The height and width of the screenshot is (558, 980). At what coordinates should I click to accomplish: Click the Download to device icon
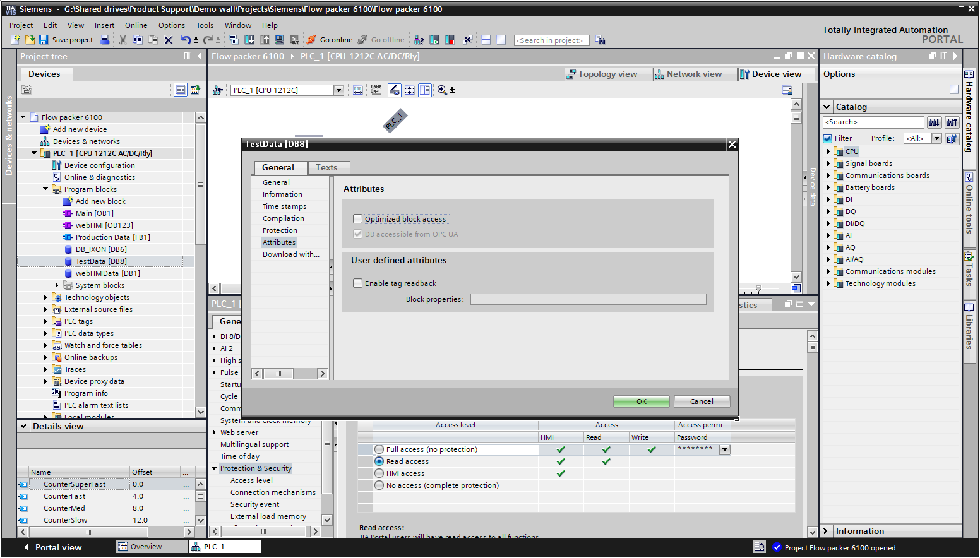[x=249, y=40]
